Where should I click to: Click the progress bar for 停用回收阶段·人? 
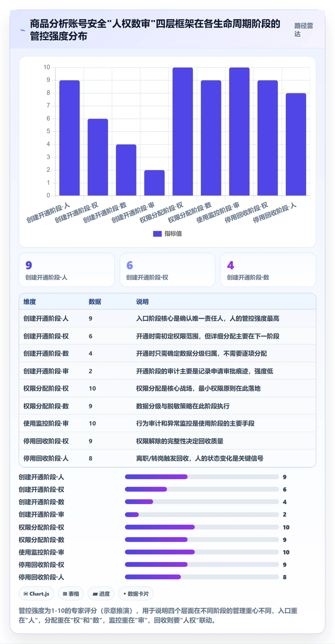pos(202,577)
